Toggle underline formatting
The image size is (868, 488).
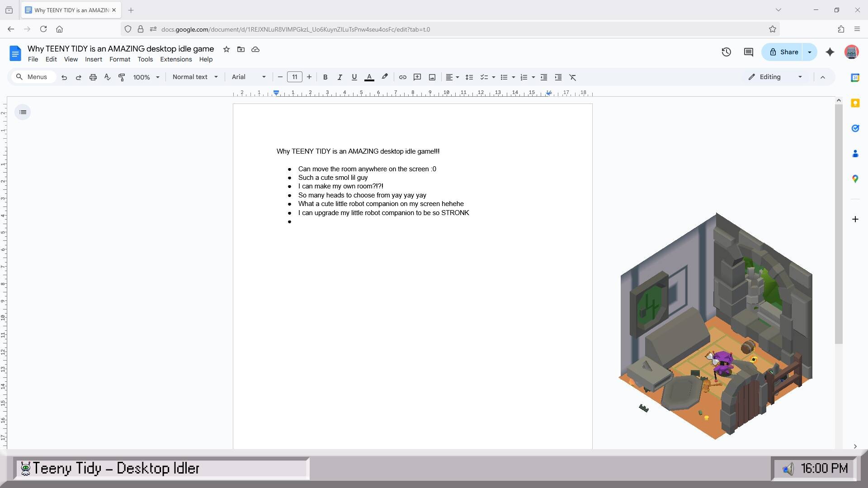(354, 77)
